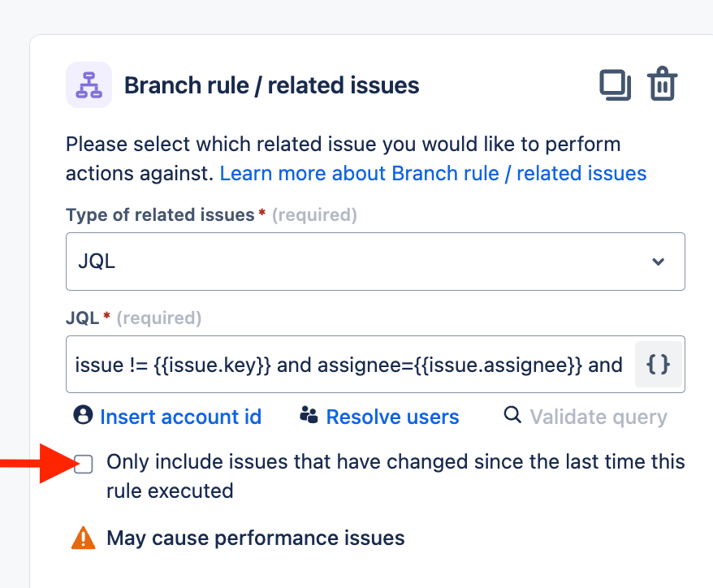This screenshot has height=588, width=713.
Task: Delete the branch rule with trash icon
Action: point(663,84)
